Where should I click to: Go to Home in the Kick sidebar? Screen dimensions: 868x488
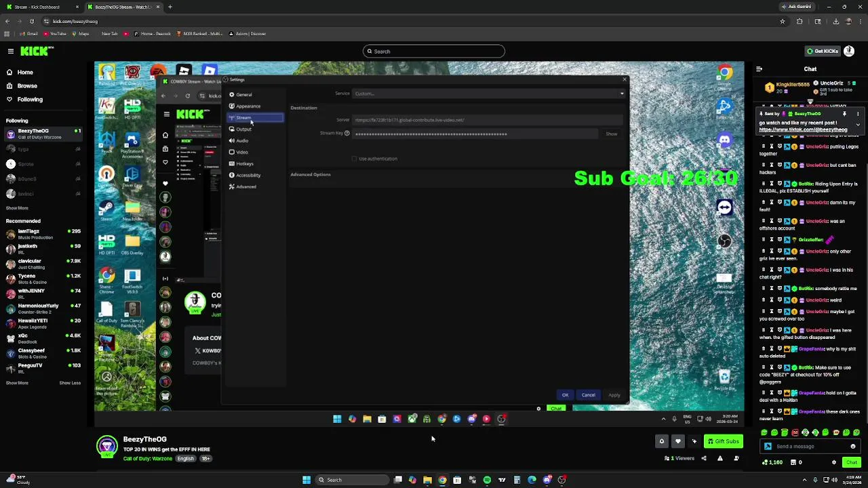(x=25, y=72)
